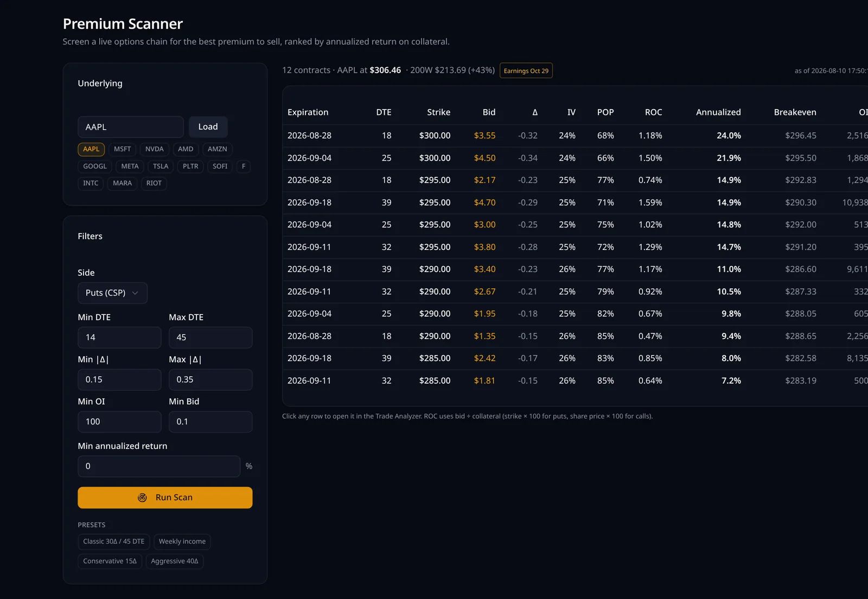868x599 pixels.
Task: Open the row with breakeven $286.60
Action: click(575, 269)
